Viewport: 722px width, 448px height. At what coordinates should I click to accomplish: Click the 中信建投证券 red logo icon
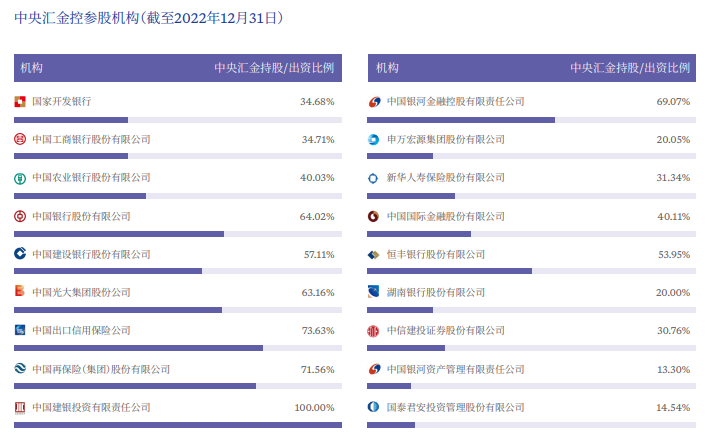point(373,331)
